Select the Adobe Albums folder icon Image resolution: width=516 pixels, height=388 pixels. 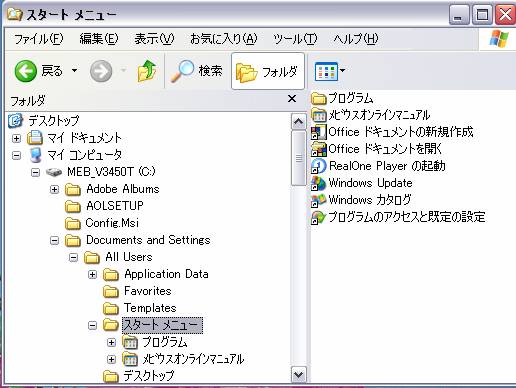pos(73,189)
